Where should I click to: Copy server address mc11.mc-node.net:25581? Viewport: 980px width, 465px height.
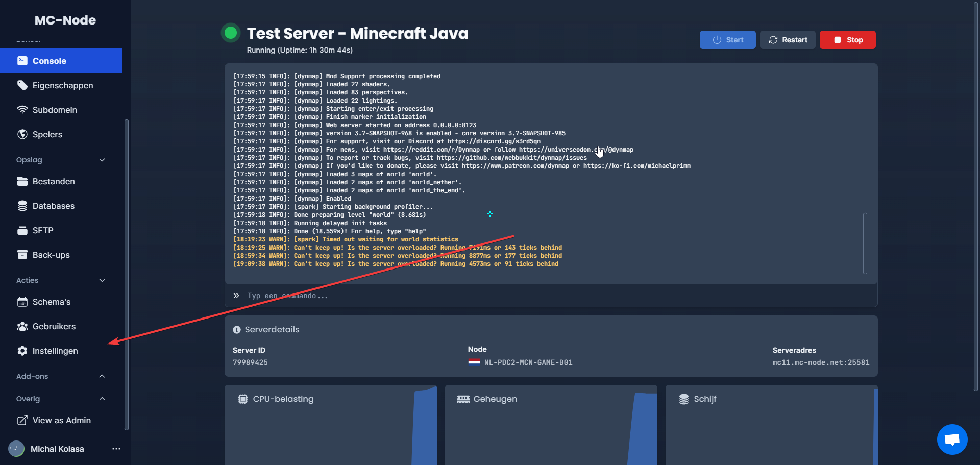821,362
